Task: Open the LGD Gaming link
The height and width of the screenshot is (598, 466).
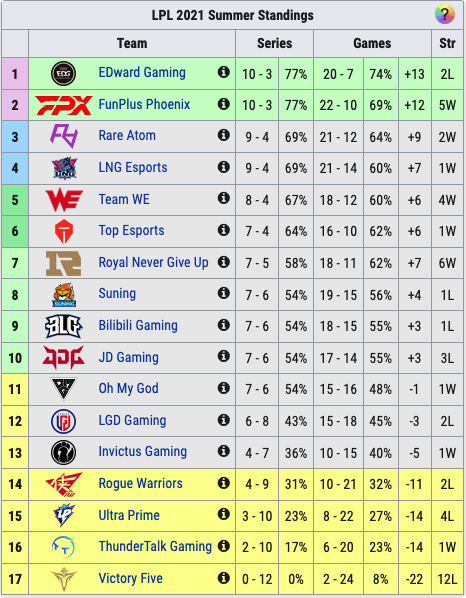Action: tap(132, 420)
